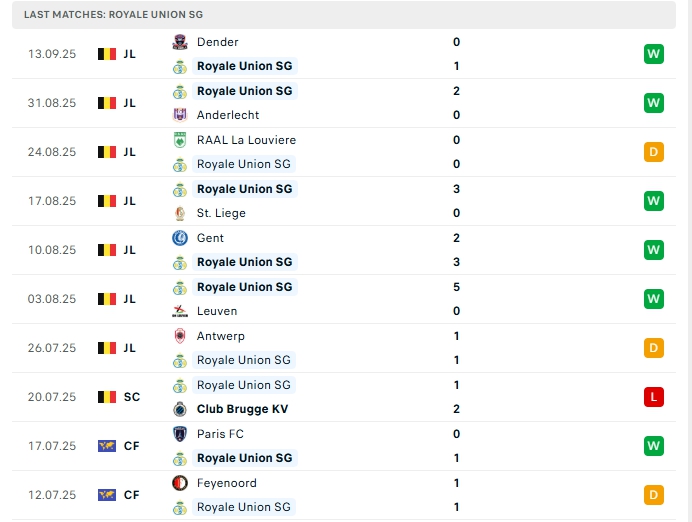Click the Antwerp red club crest
The image size is (692, 522).
pos(180,336)
